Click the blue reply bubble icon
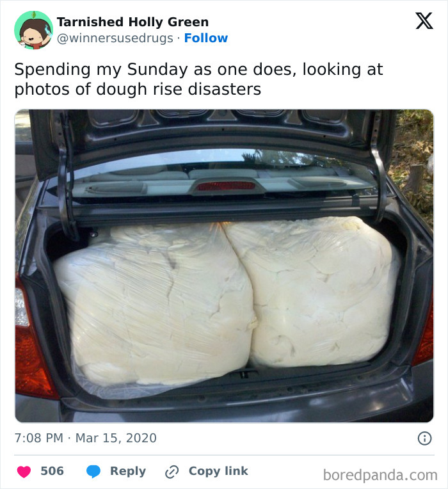 point(93,471)
